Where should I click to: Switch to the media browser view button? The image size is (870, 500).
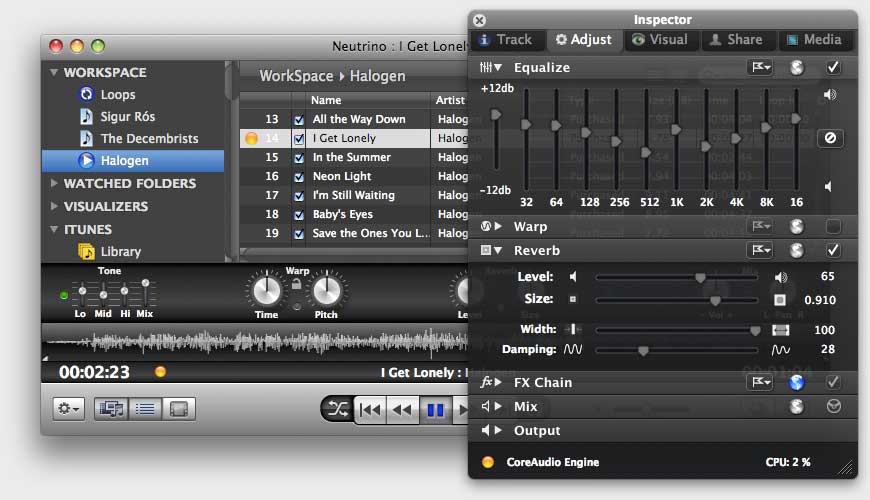111,410
